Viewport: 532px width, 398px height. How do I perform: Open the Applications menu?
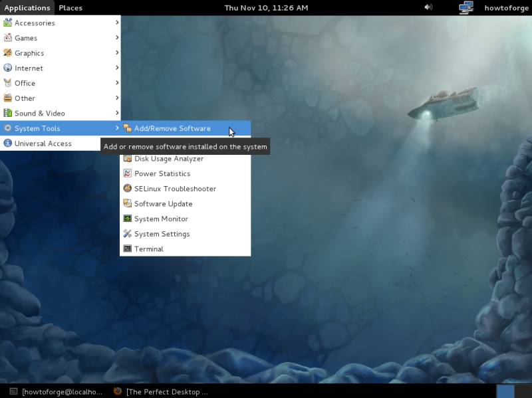(x=27, y=8)
